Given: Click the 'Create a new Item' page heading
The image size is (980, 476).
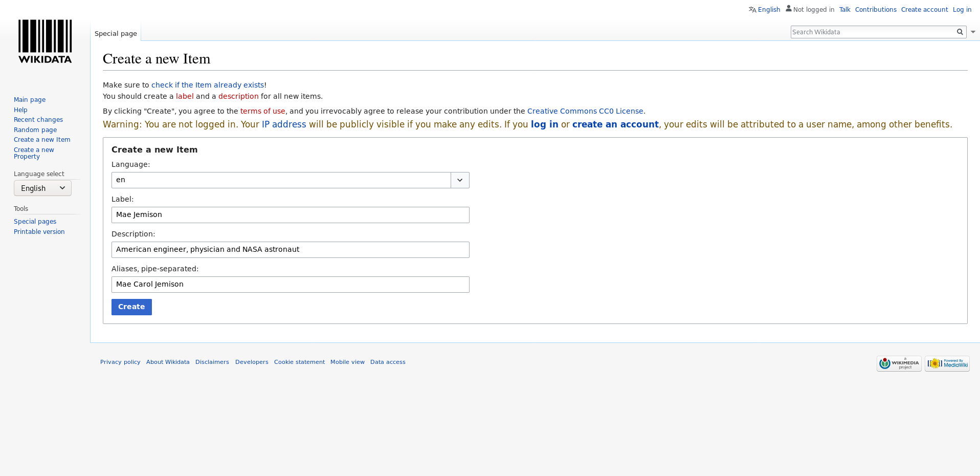Looking at the screenshot, I should pos(157,59).
